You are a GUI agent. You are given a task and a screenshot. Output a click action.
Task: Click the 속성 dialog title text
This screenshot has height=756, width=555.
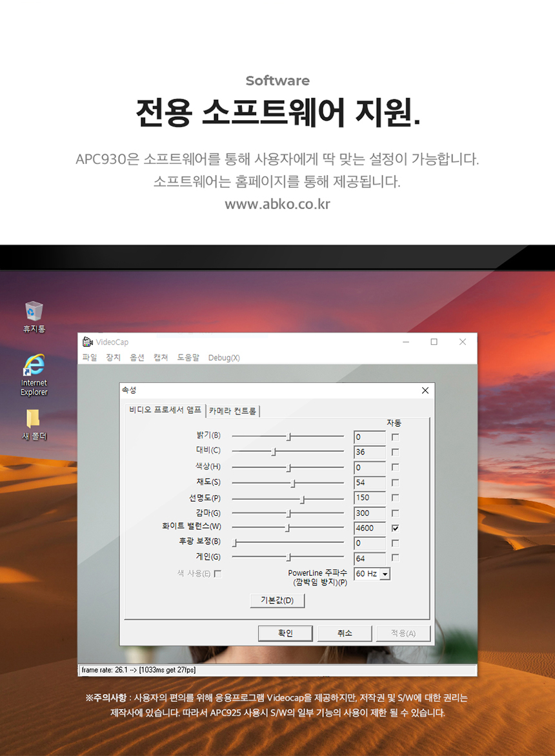(x=129, y=390)
